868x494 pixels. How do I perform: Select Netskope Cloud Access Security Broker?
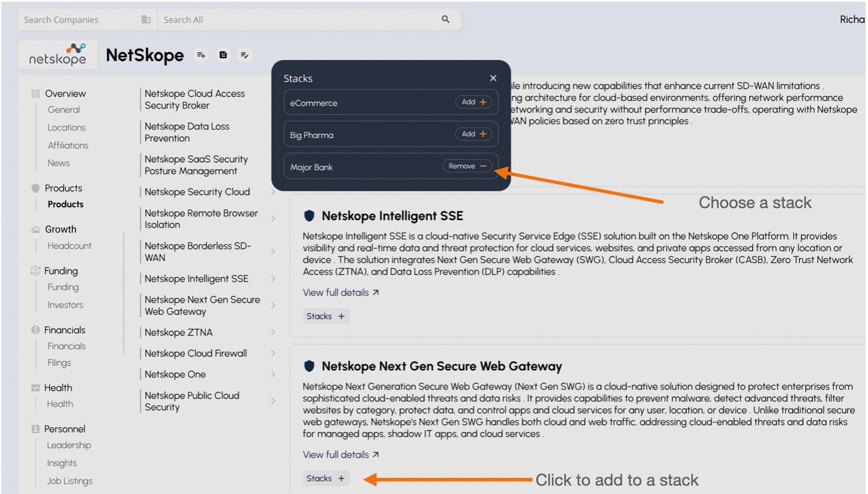(x=195, y=99)
